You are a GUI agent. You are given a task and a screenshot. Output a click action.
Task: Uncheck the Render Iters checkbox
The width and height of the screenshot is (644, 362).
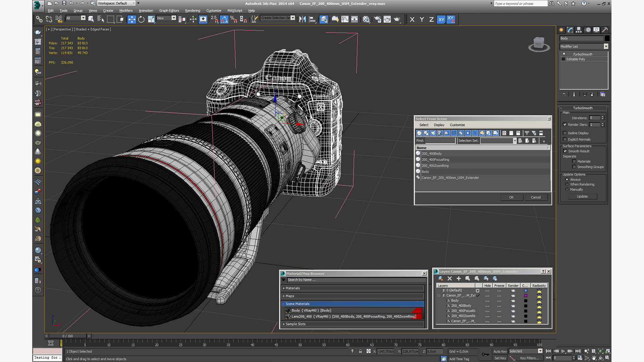(x=565, y=125)
